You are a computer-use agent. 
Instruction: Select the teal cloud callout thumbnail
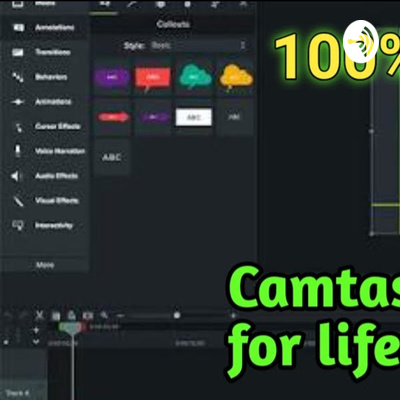195,77
